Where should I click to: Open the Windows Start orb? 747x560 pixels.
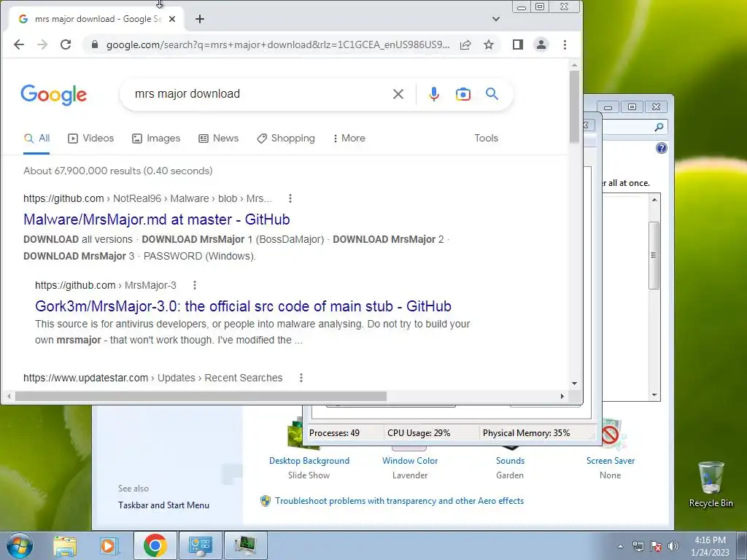[x=20, y=545]
